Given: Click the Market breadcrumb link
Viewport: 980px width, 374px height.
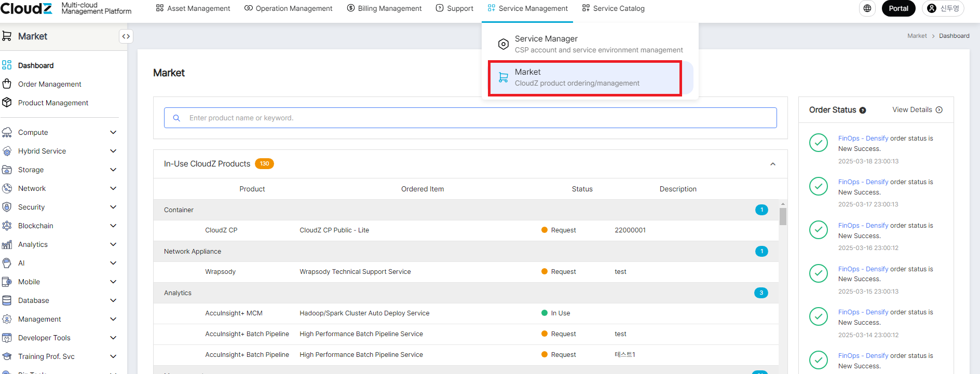Looking at the screenshot, I should point(917,36).
